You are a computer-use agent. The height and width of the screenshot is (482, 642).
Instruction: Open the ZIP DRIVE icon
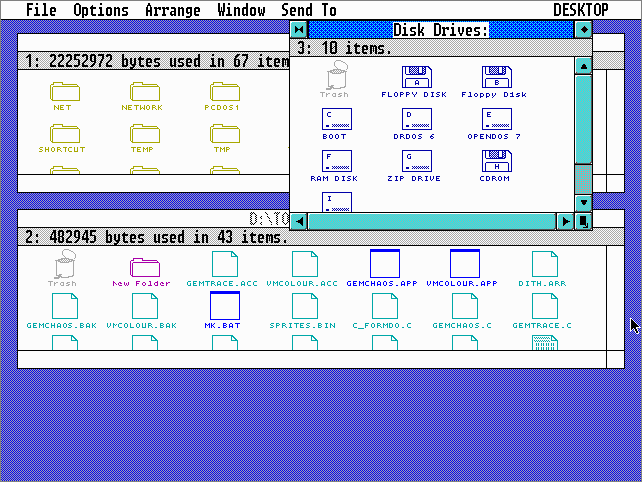tap(416, 161)
